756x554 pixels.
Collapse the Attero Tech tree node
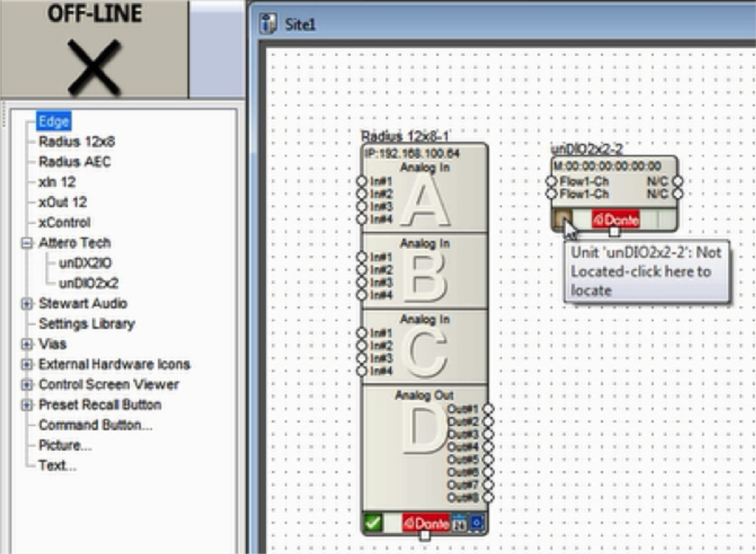click(27, 243)
